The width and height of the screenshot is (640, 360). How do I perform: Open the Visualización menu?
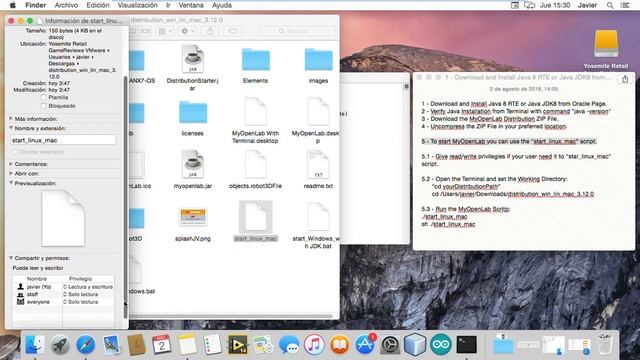[x=138, y=5]
